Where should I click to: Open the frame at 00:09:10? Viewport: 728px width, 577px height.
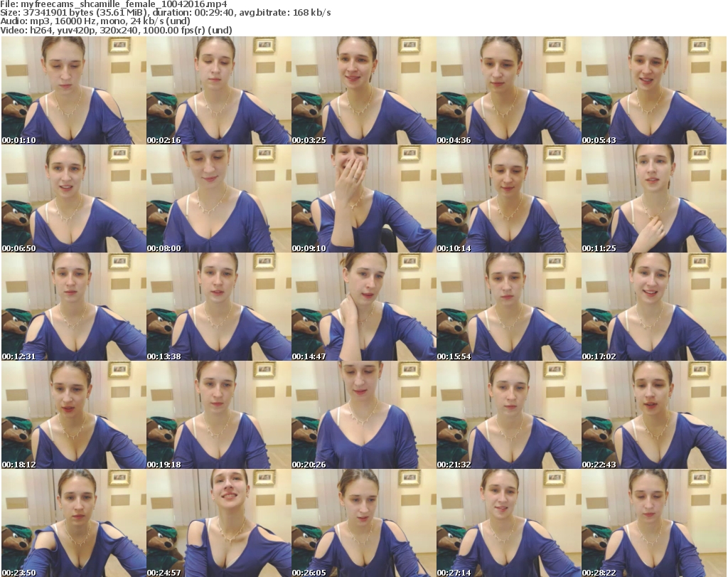point(363,198)
